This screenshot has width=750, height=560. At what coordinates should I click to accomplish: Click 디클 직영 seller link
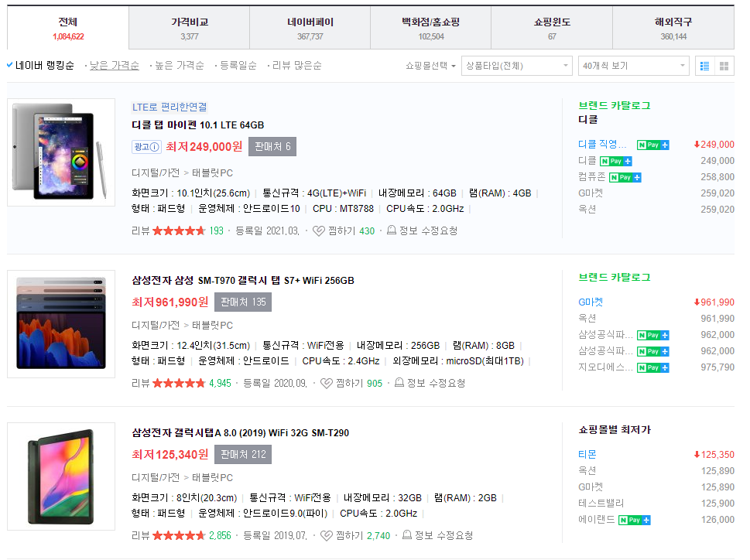click(602, 145)
